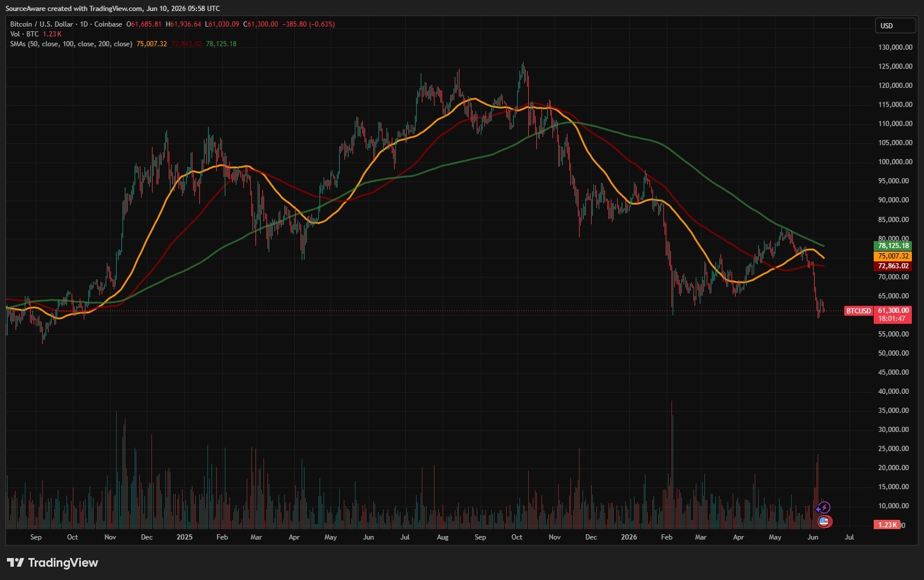Click the US flag economic event icon
Image resolution: width=924 pixels, height=580 pixels.
pyautogui.click(x=824, y=522)
